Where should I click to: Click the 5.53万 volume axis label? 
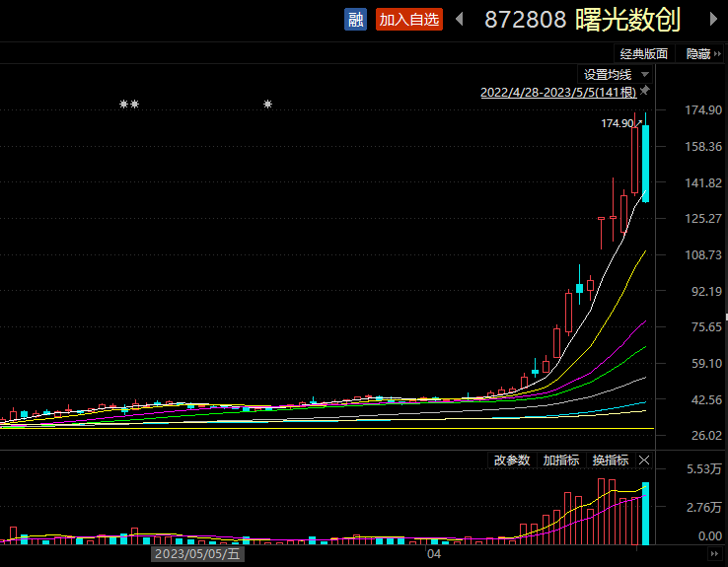tap(704, 469)
